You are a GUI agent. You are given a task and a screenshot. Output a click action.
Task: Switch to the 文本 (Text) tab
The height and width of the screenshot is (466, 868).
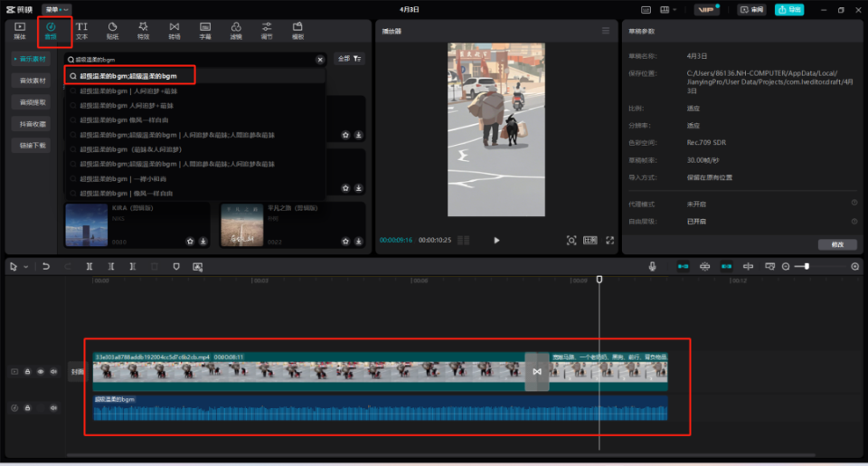pyautogui.click(x=81, y=32)
